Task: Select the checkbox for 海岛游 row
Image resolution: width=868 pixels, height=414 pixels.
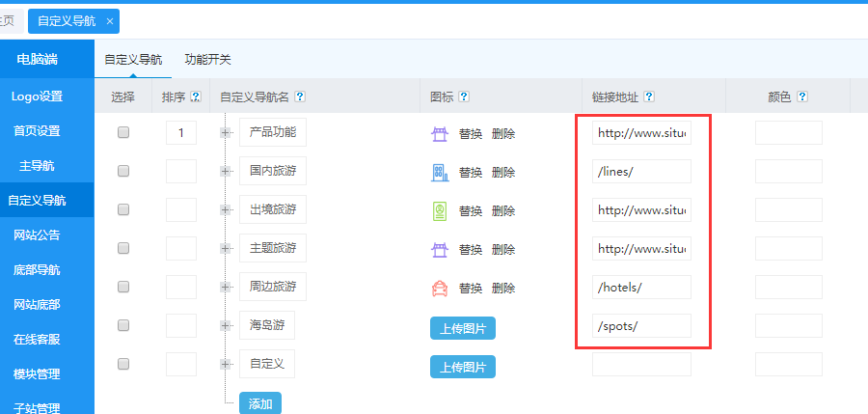Action: [123, 325]
